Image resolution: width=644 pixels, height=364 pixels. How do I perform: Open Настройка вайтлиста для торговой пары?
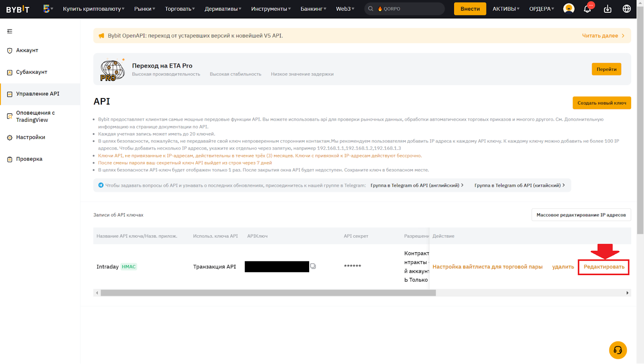click(487, 267)
